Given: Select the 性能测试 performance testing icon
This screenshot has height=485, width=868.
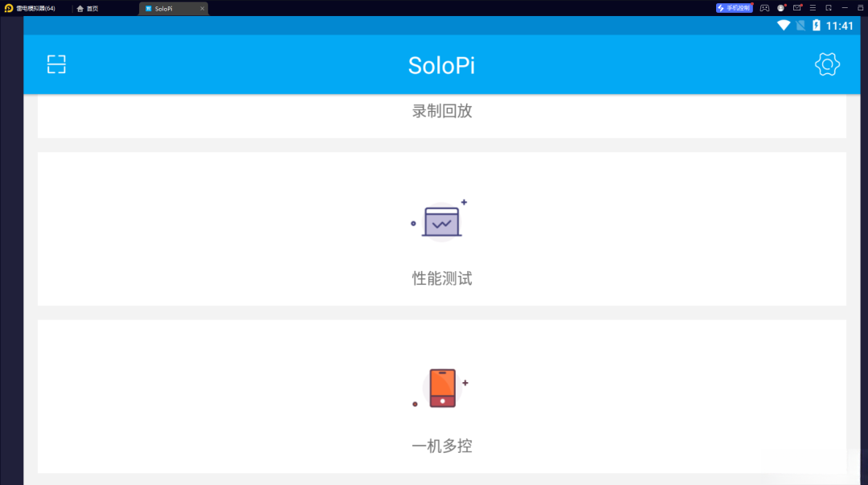Looking at the screenshot, I should tap(441, 220).
